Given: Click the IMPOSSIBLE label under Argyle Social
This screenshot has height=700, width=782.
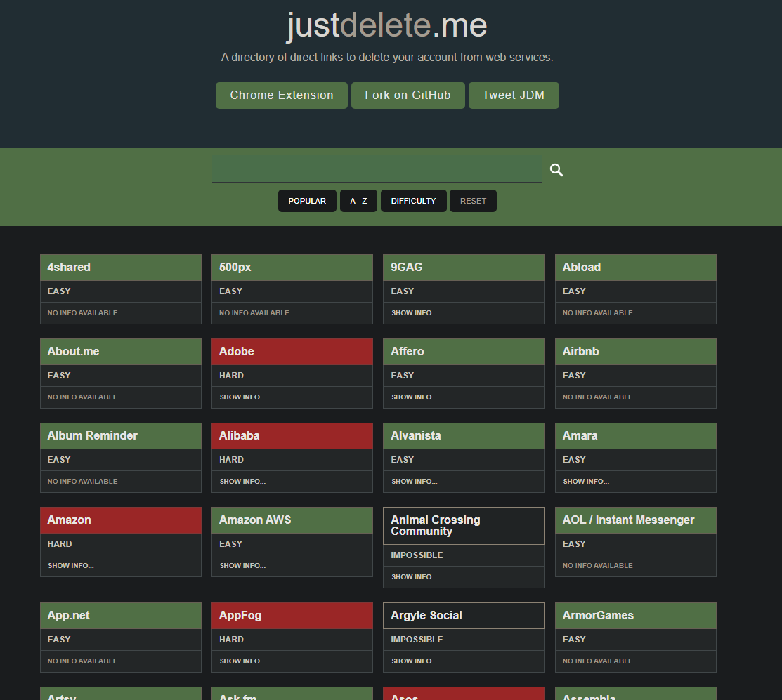Looking at the screenshot, I should 417,640.
